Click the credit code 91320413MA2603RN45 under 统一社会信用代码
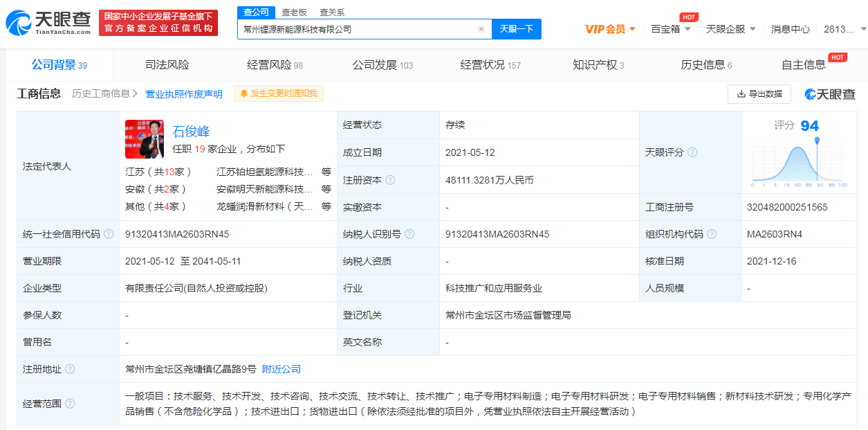 [177, 234]
